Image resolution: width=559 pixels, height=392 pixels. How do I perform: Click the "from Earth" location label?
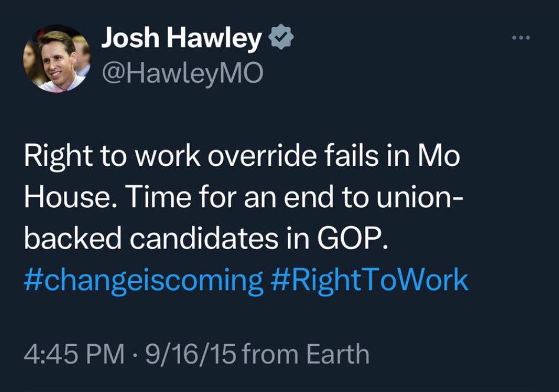tap(305, 355)
